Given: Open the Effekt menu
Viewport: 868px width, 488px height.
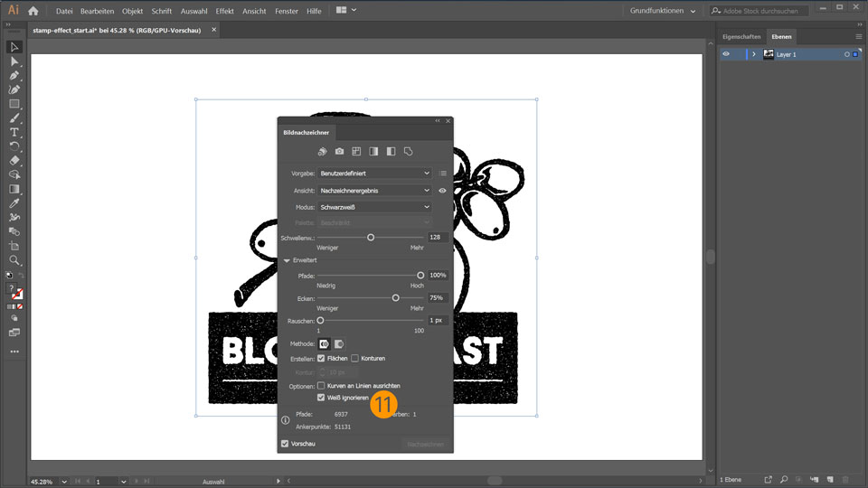Looking at the screenshot, I should tap(225, 11).
